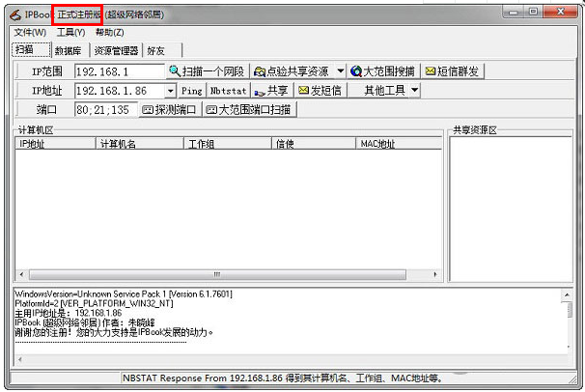Viewport: 585px width, 392px height.
Task: Expand the 其他工具 dropdown arrow
Action: [x=414, y=90]
